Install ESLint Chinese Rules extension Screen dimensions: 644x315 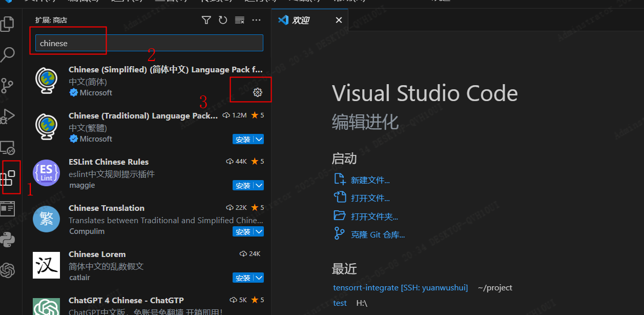243,186
